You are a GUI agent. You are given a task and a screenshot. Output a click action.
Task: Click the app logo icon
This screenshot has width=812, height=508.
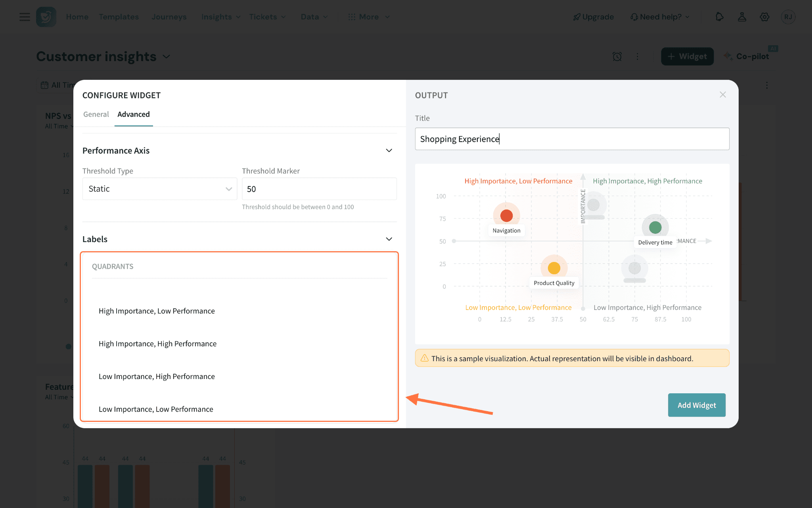click(46, 17)
